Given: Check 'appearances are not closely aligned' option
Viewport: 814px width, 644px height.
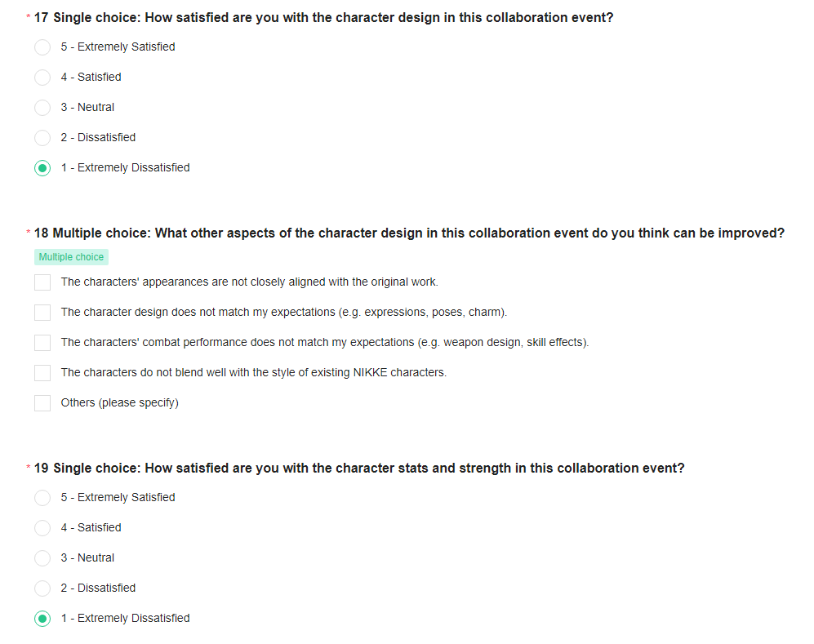Looking at the screenshot, I should click(x=42, y=282).
